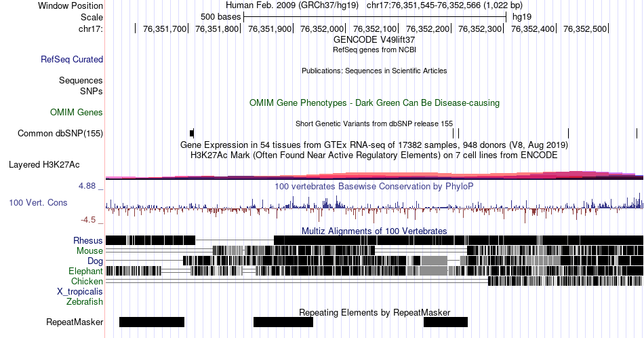The width and height of the screenshot is (644, 338).
Task: Click the 500 bases scale text
Action: tap(220, 17)
